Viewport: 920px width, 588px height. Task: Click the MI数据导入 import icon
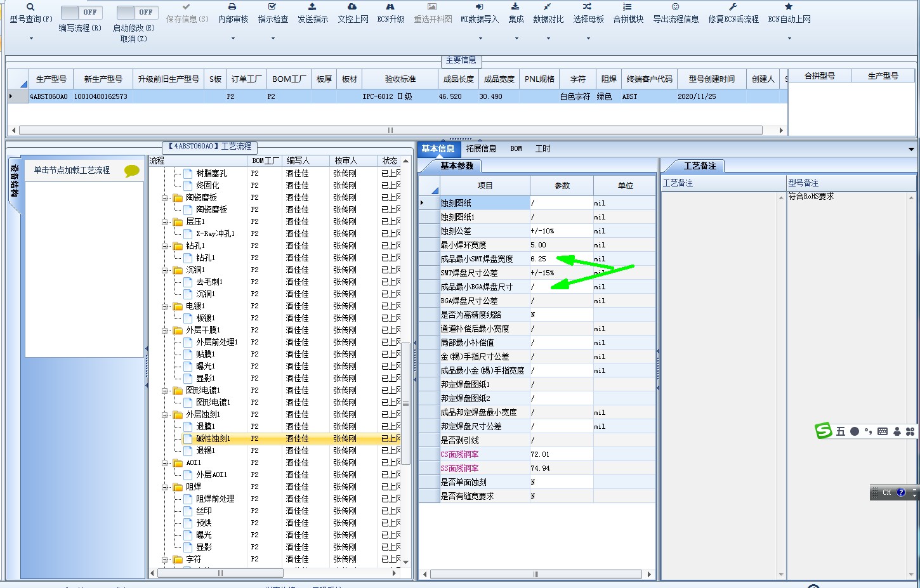[x=480, y=7]
